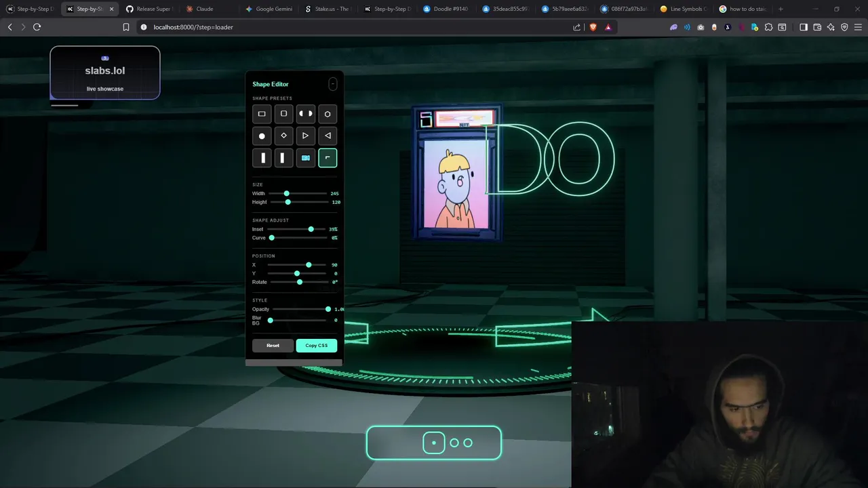The image size is (868, 488).
Task: Open Leo AI sparkle icon
Action: [831, 27]
